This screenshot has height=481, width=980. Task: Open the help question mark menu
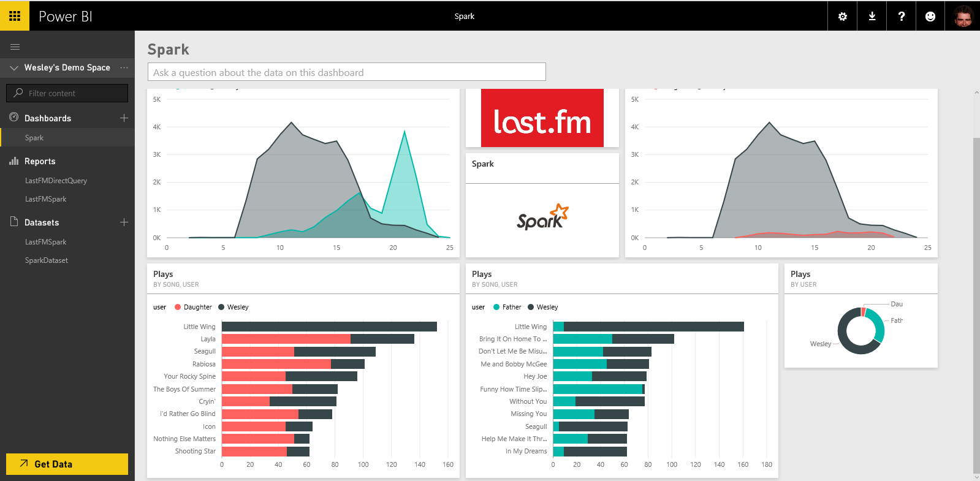pyautogui.click(x=902, y=17)
